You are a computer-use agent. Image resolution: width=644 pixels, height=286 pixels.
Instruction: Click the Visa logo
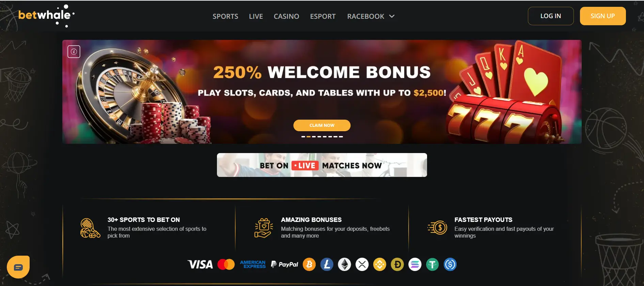coord(200,265)
